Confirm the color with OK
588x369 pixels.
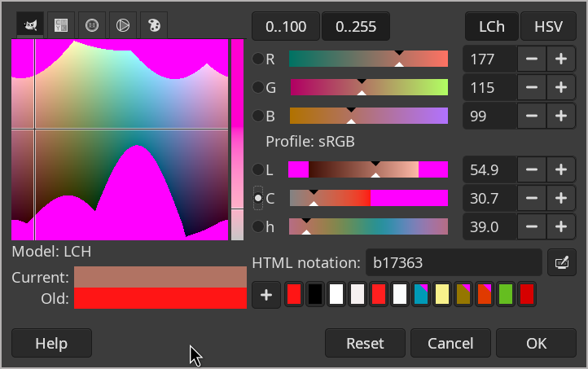(x=536, y=343)
